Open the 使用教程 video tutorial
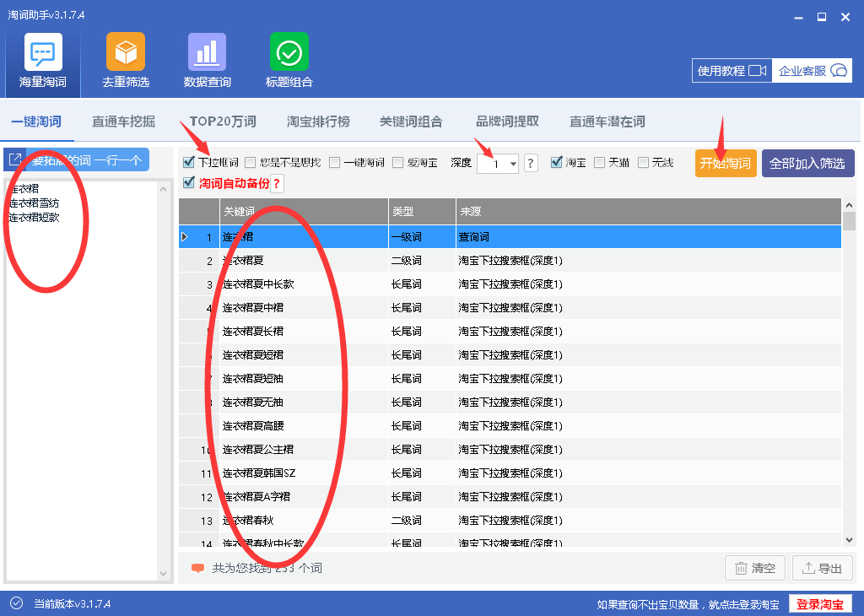This screenshot has width=864, height=616. point(732,71)
